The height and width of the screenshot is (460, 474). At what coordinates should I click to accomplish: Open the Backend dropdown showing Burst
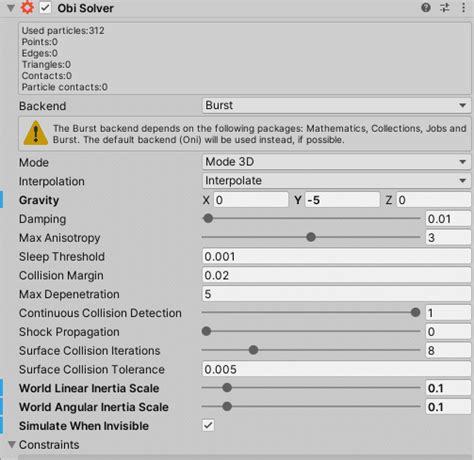tap(336, 106)
